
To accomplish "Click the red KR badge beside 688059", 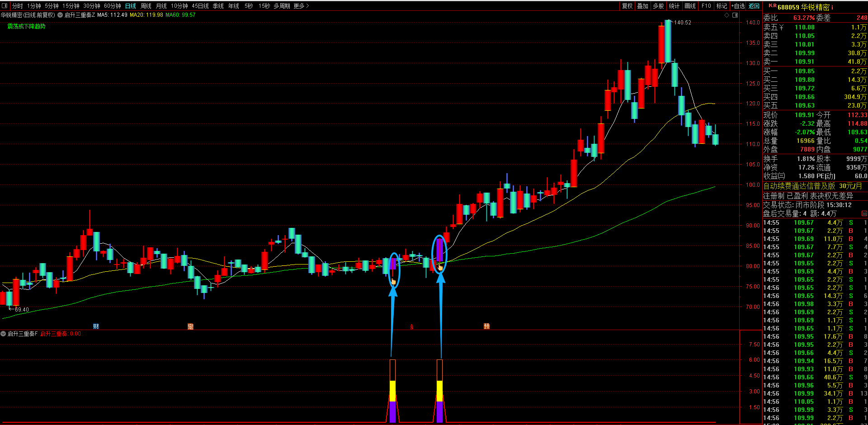I will tap(773, 6).
